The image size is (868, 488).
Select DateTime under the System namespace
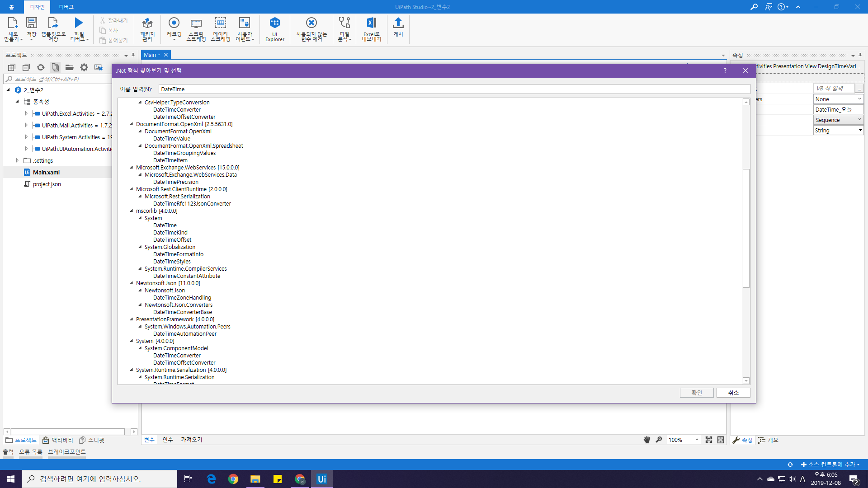pyautogui.click(x=165, y=225)
